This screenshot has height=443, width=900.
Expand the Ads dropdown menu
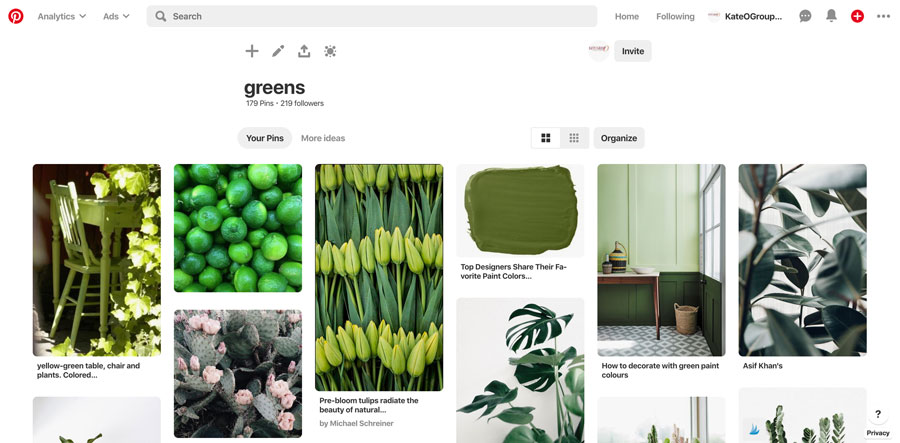[x=116, y=16]
